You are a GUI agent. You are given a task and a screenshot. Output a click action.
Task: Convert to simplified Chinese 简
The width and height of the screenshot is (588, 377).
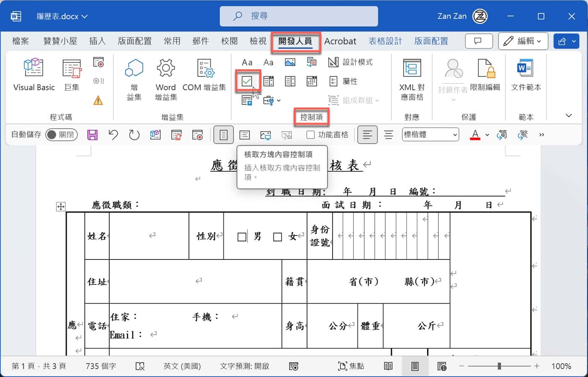point(502,135)
